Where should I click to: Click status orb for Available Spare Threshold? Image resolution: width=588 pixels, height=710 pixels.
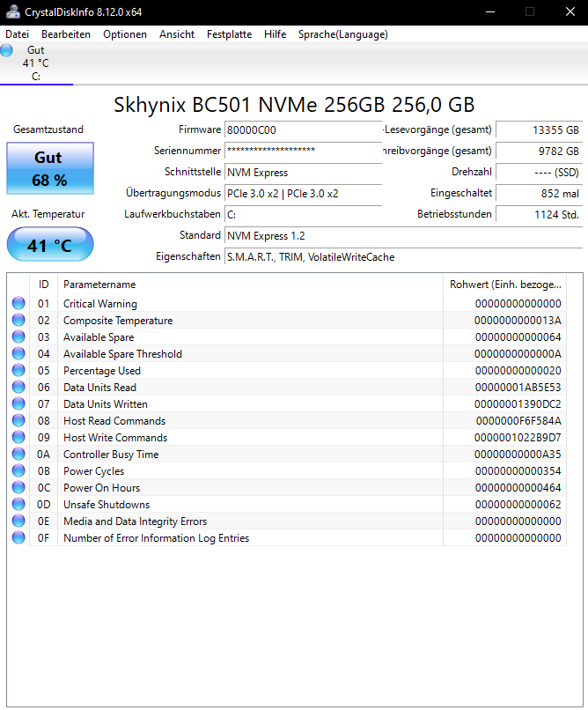point(18,353)
